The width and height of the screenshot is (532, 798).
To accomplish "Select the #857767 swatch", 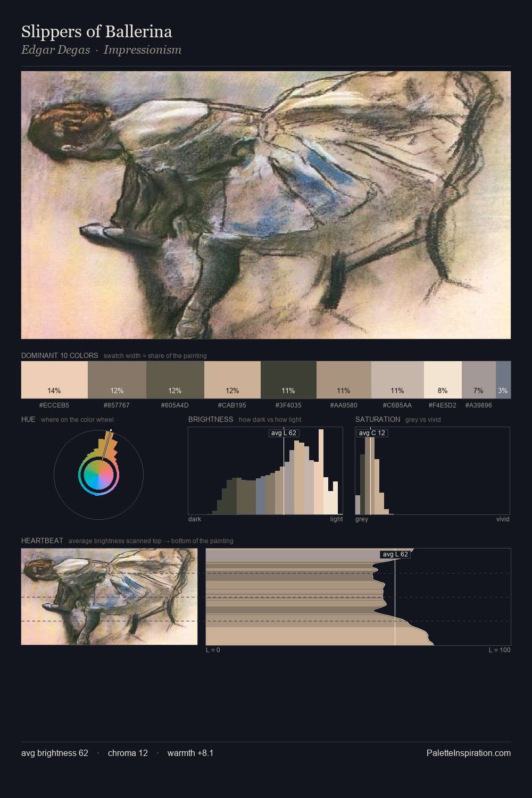I will (117, 380).
